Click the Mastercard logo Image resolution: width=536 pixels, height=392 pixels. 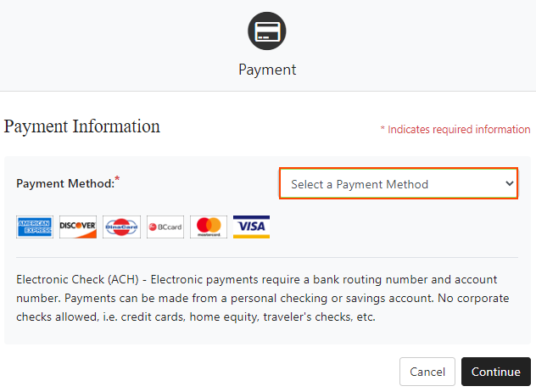click(209, 227)
